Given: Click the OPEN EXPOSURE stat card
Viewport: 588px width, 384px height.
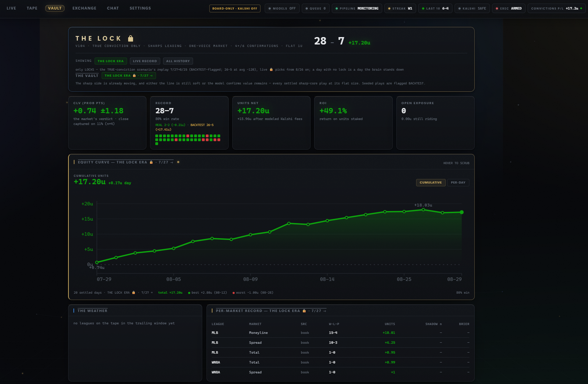Looking at the screenshot, I should pos(435,123).
